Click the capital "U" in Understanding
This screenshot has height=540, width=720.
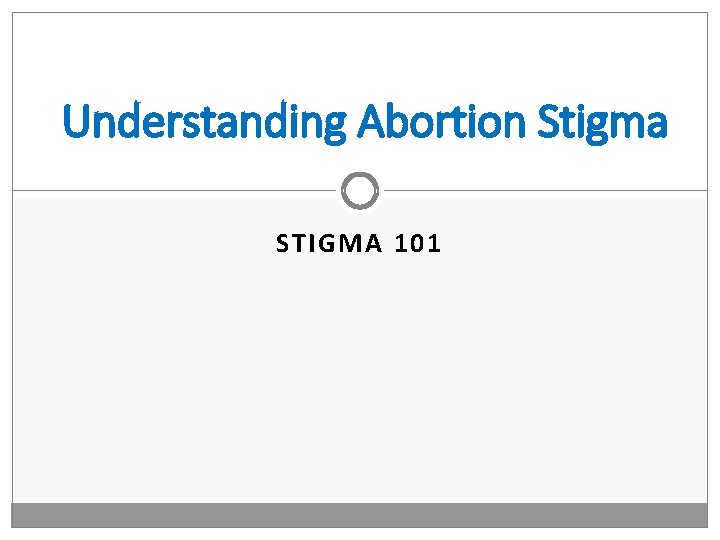click(76, 121)
